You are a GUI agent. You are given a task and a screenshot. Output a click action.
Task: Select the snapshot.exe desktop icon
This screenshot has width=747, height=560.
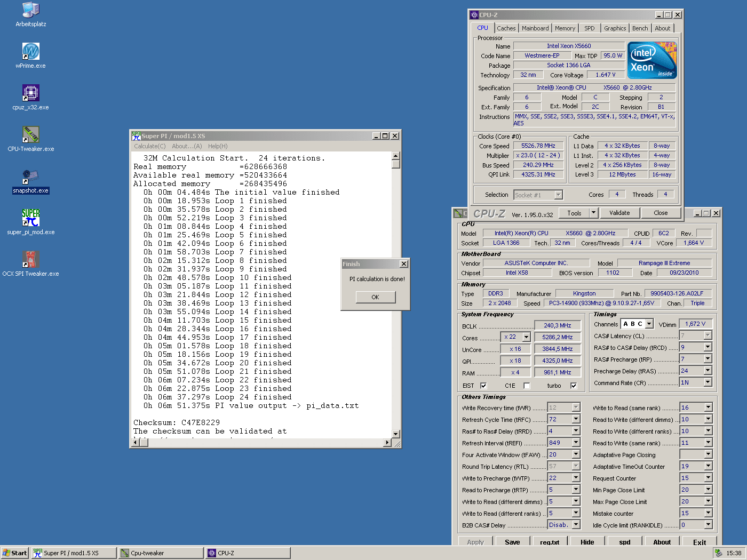(x=30, y=177)
